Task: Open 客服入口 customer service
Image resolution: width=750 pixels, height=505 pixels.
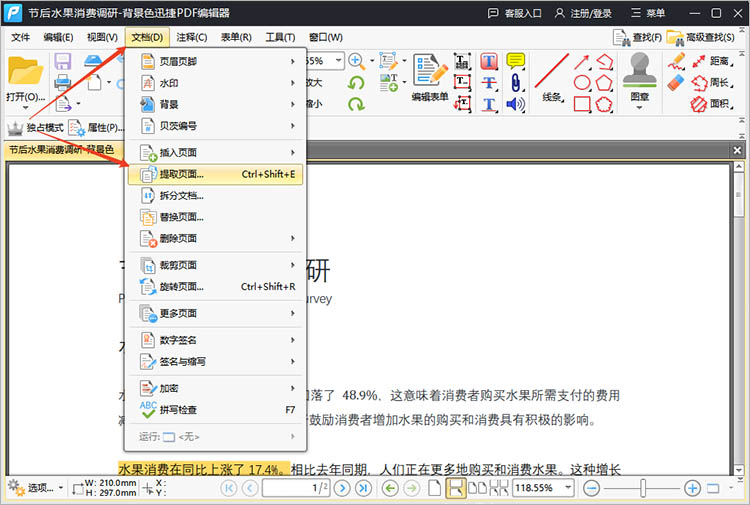Action: 515,13
